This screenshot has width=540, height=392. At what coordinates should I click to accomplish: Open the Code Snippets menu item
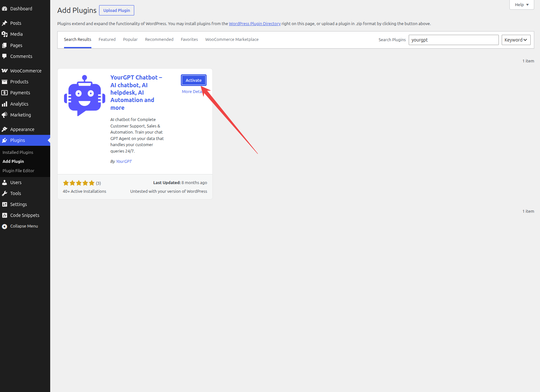pyautogui.click(x=25, y=215)
